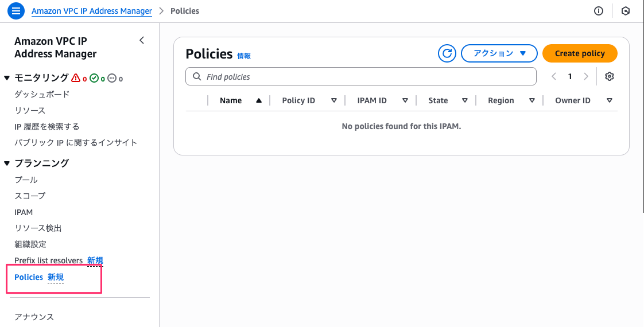This screenshot has height=327, width=644.
Task: Click the hexagon icon in top right
Action: (626, 11)
